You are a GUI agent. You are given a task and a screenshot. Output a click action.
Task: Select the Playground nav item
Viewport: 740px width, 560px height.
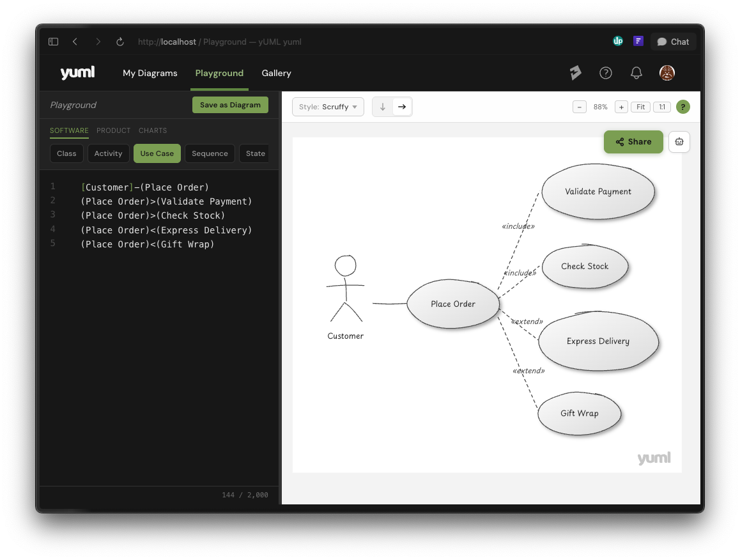click(219, 73)
